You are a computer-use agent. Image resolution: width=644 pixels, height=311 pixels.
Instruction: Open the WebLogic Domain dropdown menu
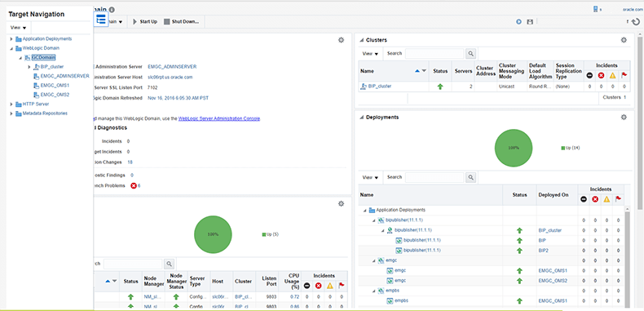click(x=117, y=22)
